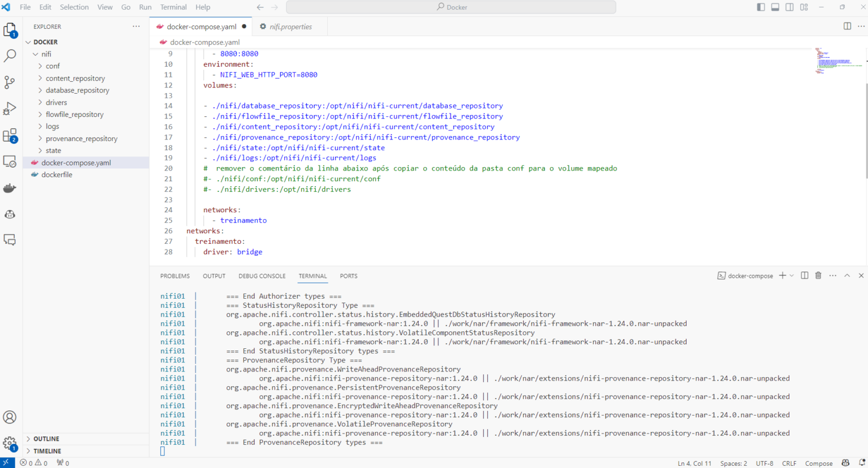Change the CRLF line ending setting
Image resolution: width=868 pixels, height=468 pixels.
(x=789, y=463)
